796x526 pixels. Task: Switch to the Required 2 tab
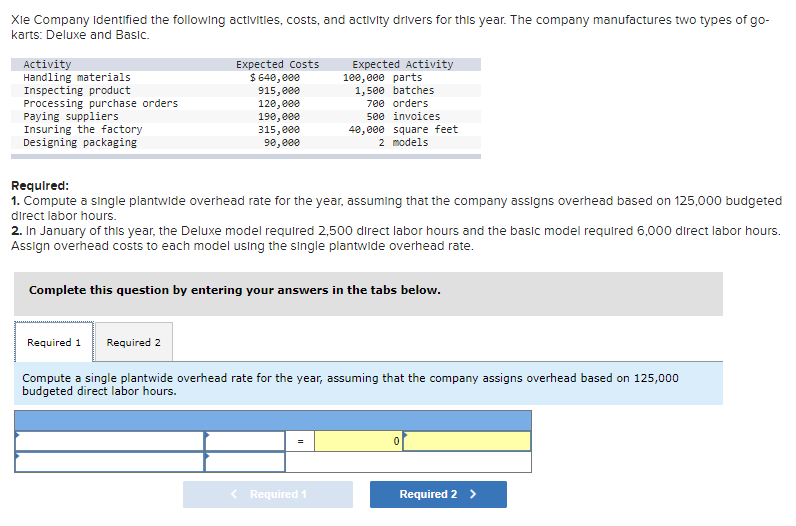pyautogui.click(x=134, y=342)
